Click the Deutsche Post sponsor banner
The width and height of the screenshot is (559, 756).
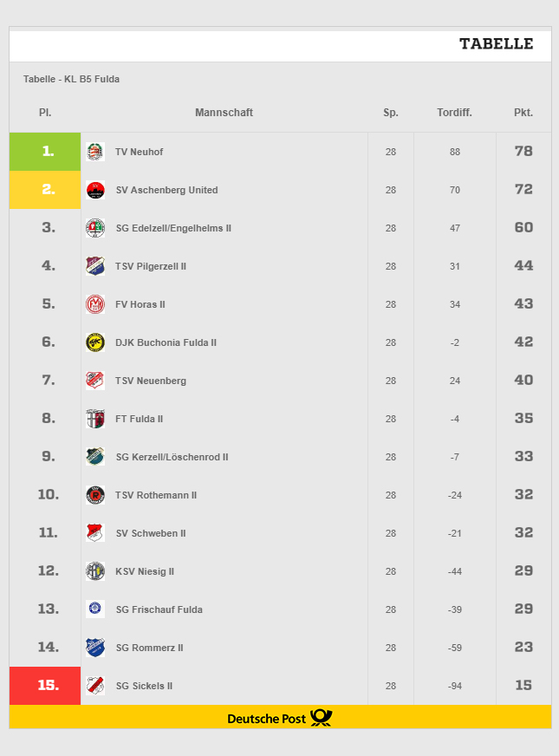(x=280, y=718)
